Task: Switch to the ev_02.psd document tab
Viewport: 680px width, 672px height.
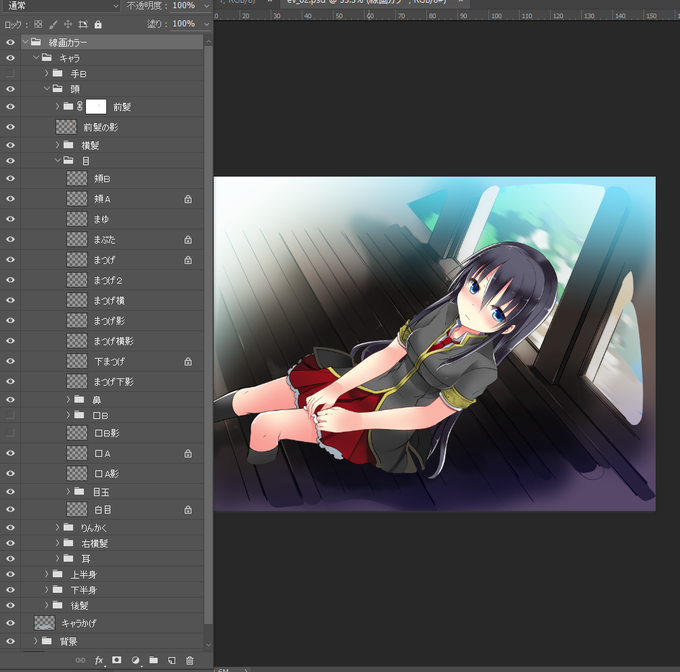Action: click(366, 3)
